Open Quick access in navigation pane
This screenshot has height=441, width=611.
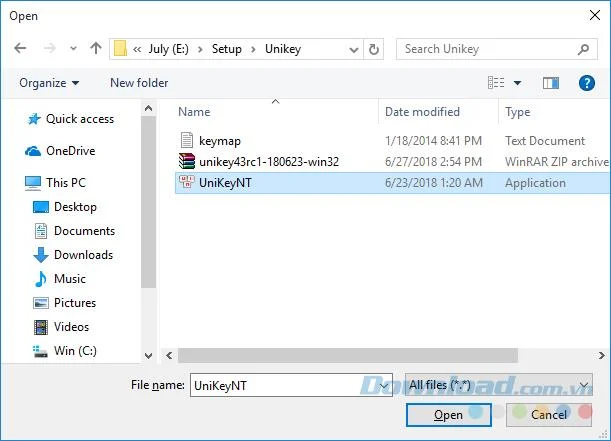(x=80, y=119)
